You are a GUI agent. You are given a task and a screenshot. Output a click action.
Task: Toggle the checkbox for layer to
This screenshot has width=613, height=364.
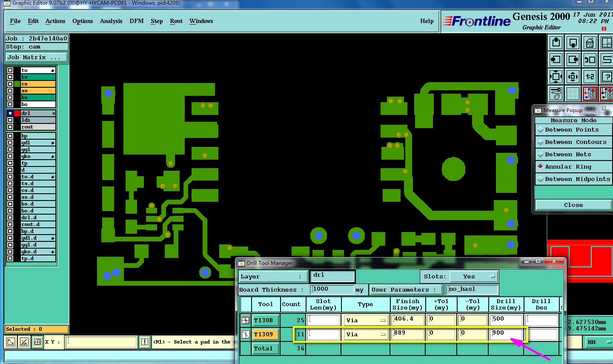(x=10, y=70)
